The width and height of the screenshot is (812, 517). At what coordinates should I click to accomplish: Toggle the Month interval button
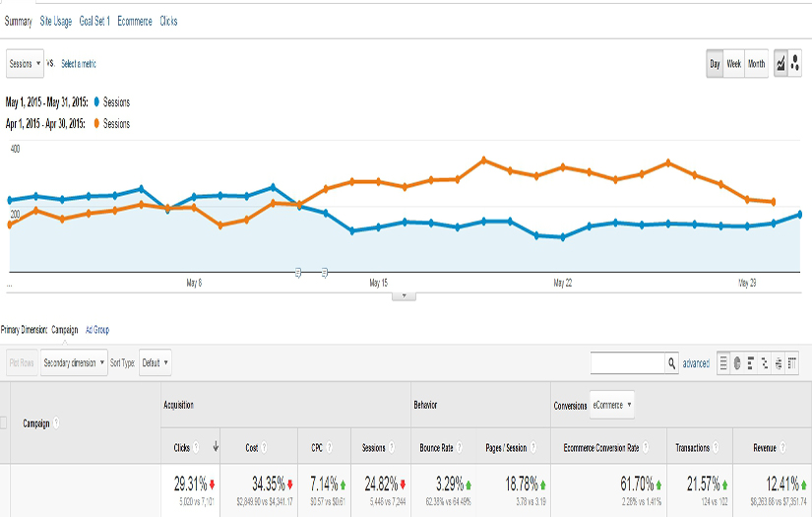756,64
